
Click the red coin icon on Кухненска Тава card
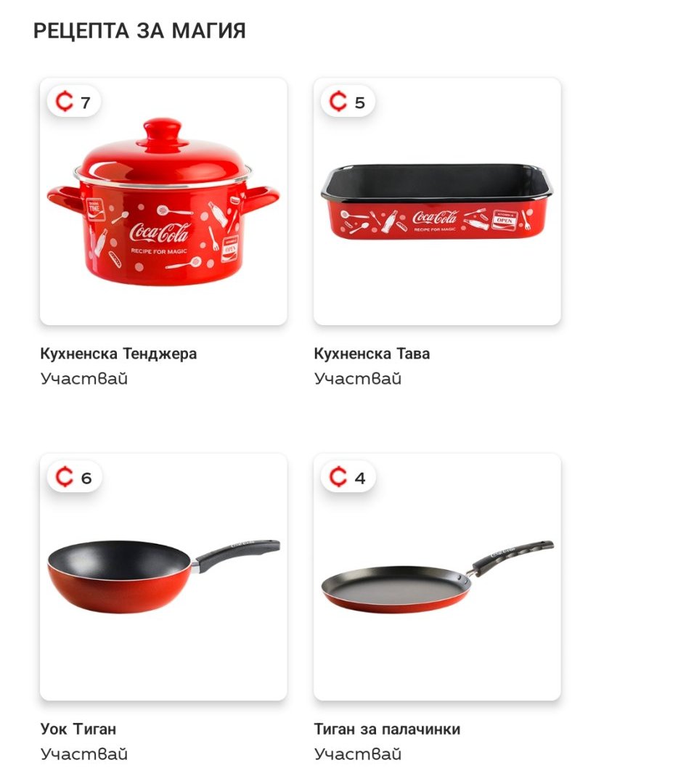pyautogui.click(x=338, y=102)
